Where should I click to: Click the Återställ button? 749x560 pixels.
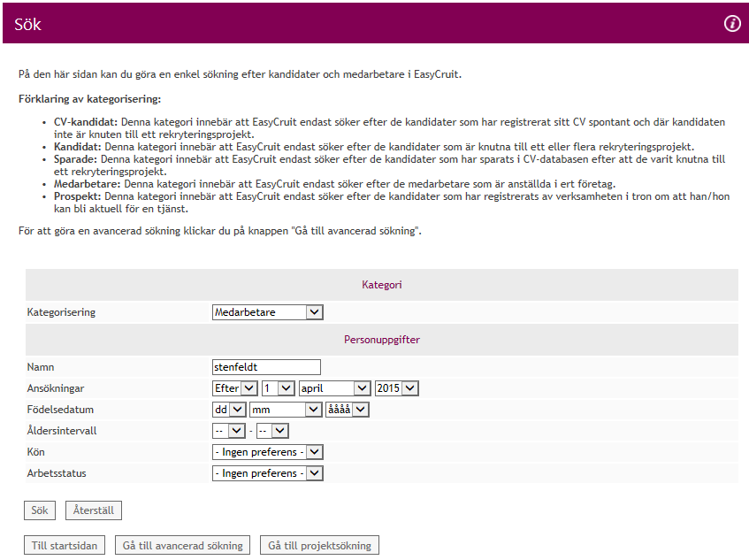[94, 510]
